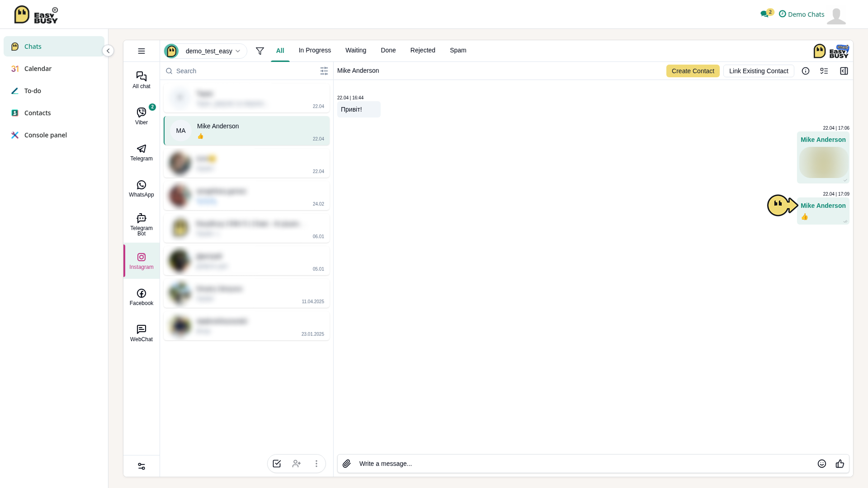Open the WebChat channel

141,333
